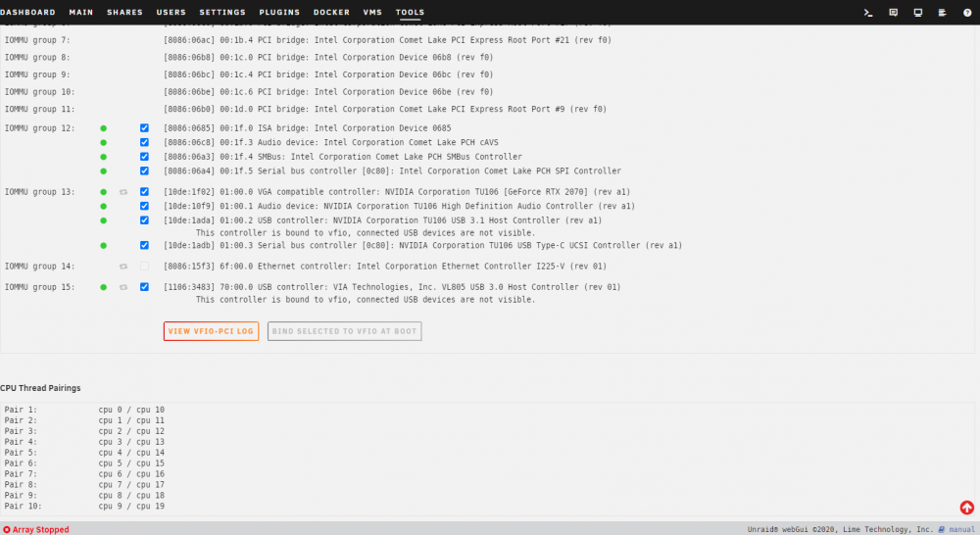The image size is (980, 535).
Task: Click green dot for VIA VL805 controller
Action: (x=104, y=287)
